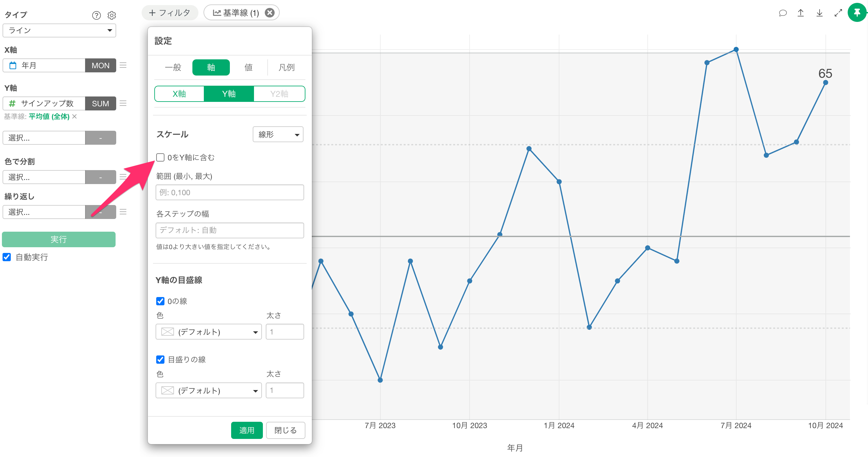The image size is (868, 457).
Task: Click the upload/share arrow icon
Action: tap(801, 13)
